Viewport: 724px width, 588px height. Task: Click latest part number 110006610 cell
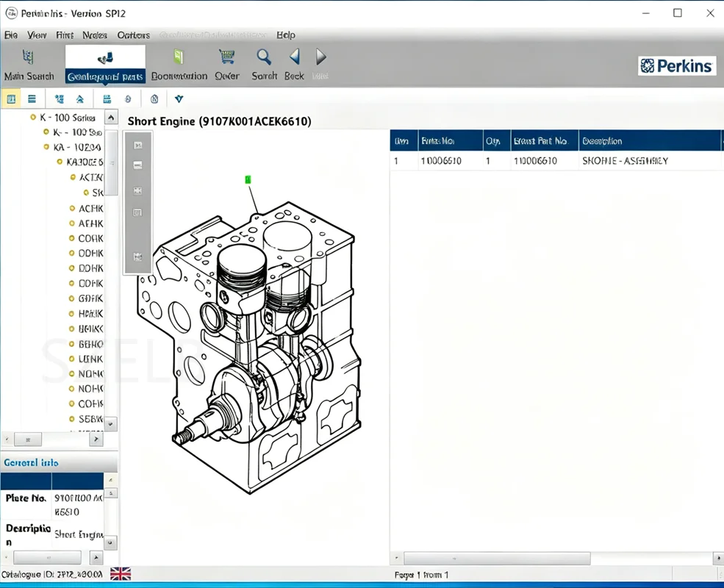tap(535, 161)
